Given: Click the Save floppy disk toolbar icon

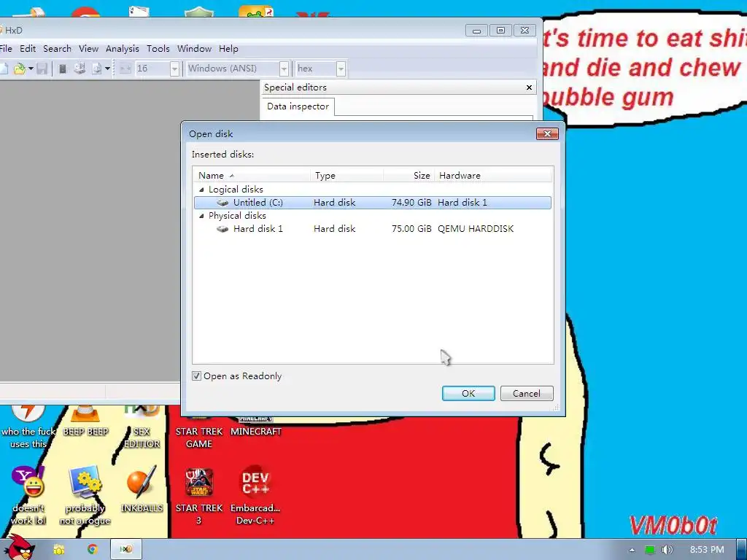Looking at the screenshot, I should point(42,69).
